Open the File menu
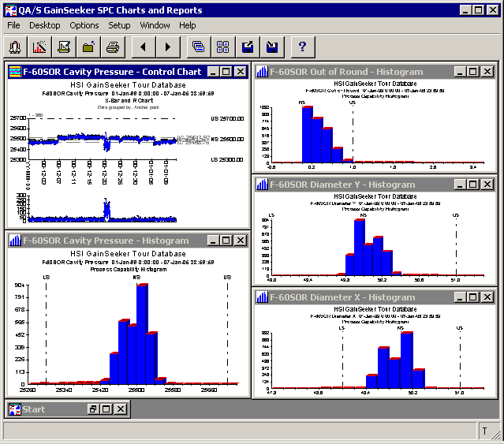Viewport: 504px width, 444px height. pyautogui.click(x=13, y=25)
